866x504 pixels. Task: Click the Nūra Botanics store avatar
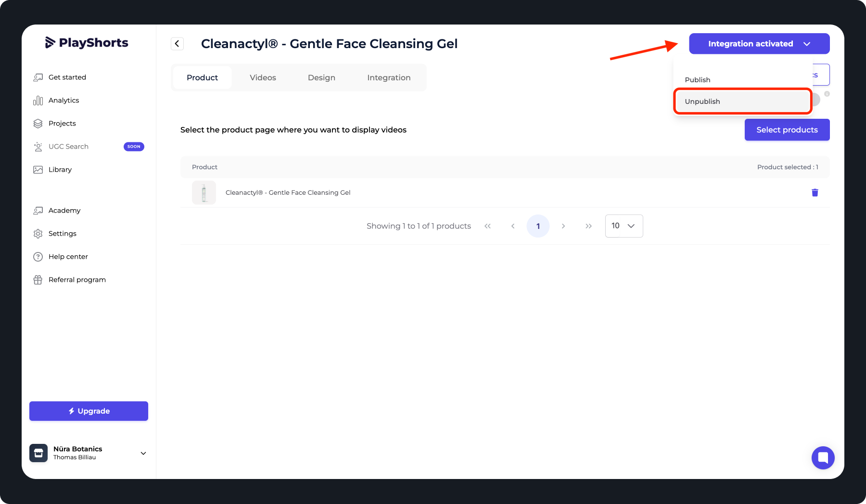pos(38,453)
